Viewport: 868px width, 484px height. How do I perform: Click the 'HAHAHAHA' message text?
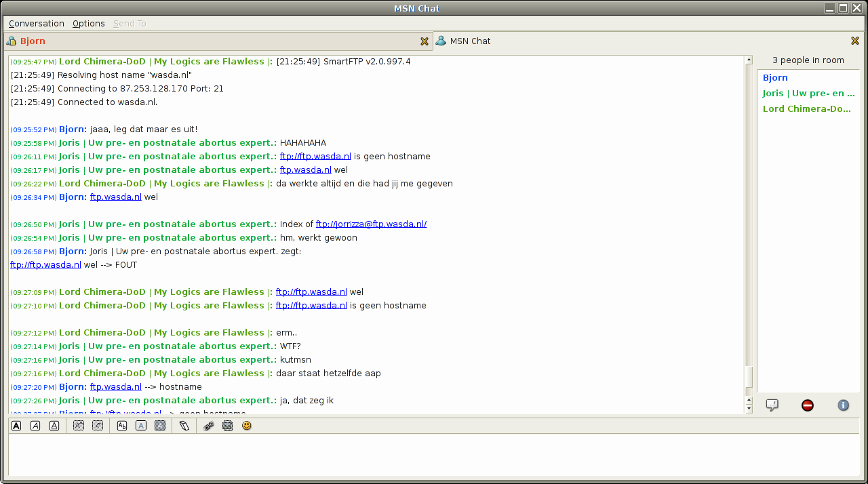[303, 143]
